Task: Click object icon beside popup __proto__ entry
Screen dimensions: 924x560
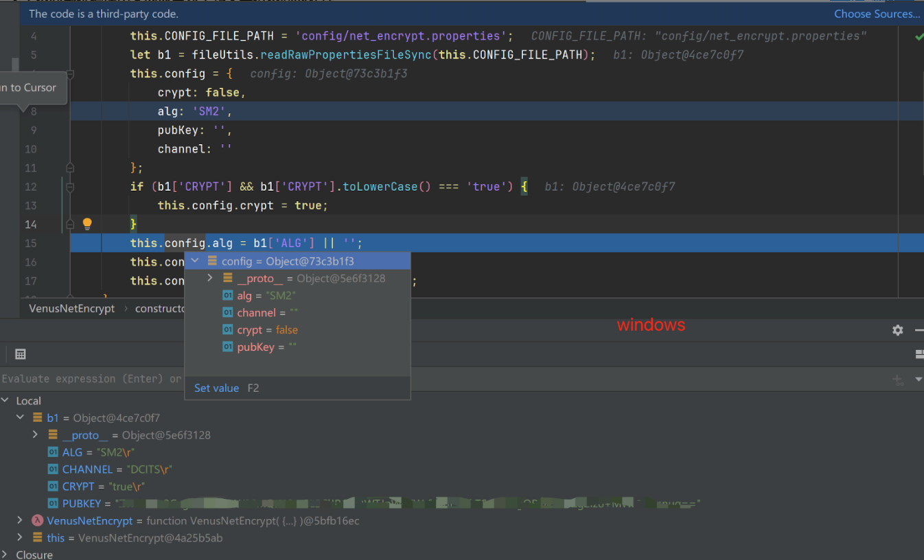Action: (228, 279)
